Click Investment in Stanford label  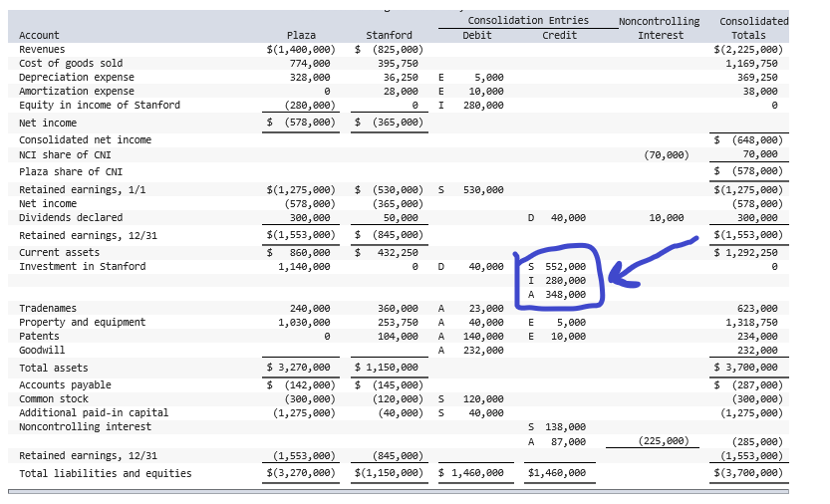pyautogui.click(x=82, y=266)
